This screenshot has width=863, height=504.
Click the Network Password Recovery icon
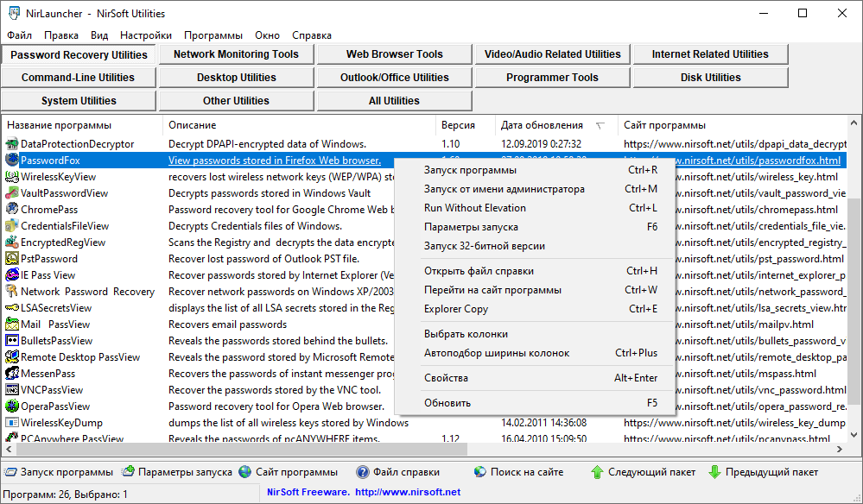[11, 292]
